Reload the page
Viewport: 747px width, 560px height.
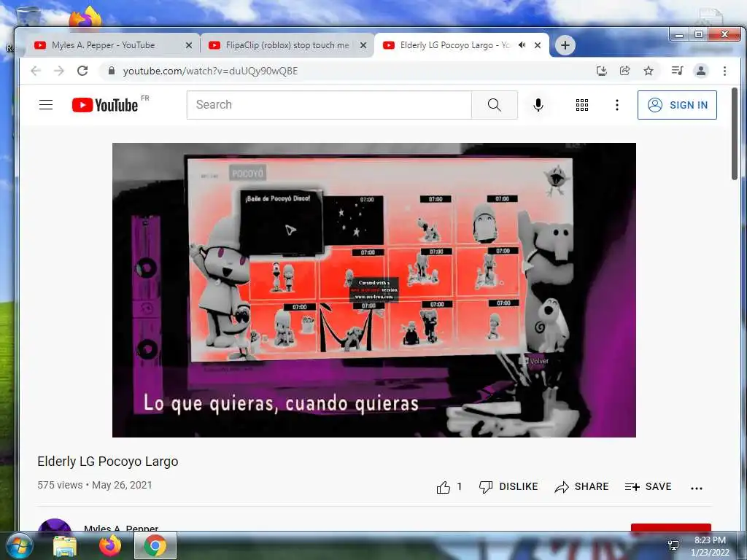pyautogui.click(x=82, y=71)
